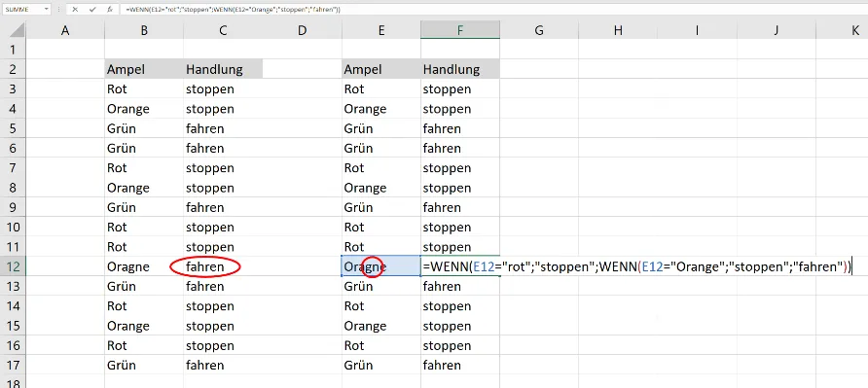This screenshot has height=388, width=868.
Task: Select cell B5 containing Grün
Action: click(x=144, y=129)
